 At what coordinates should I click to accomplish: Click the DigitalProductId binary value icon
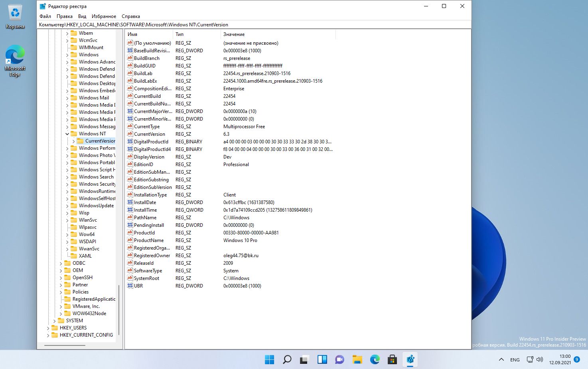tap(130, 142)
